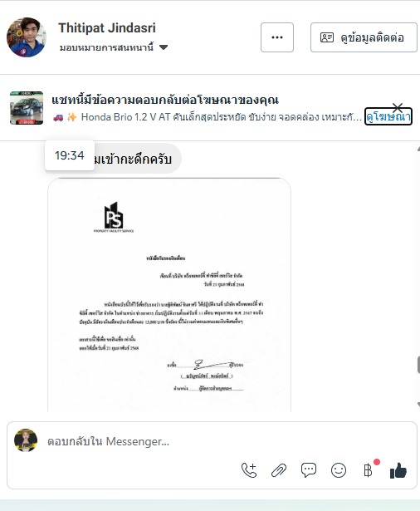Send a thumbs-up like
420x511 pixels.
coord(398,470)
